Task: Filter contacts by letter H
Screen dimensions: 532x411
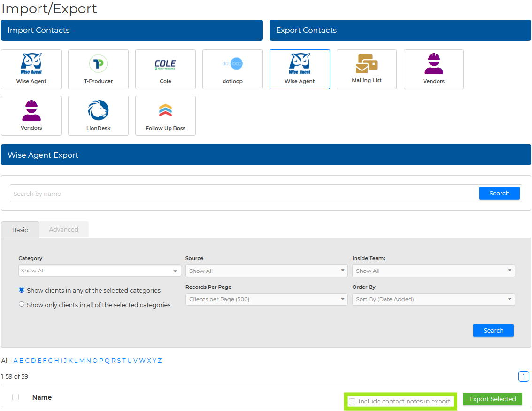Action: pyautogui.click(x=57, y=360)
